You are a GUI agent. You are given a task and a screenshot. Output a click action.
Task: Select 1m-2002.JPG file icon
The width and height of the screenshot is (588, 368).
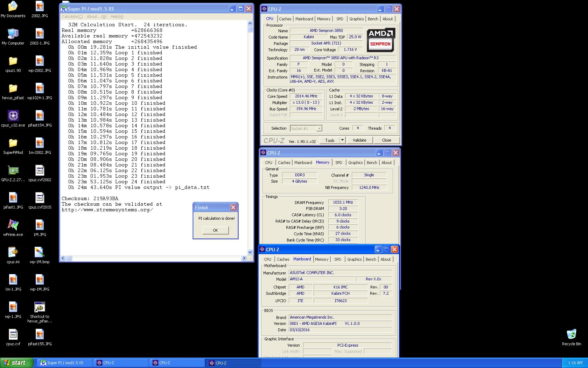click(x=40, y=146)
